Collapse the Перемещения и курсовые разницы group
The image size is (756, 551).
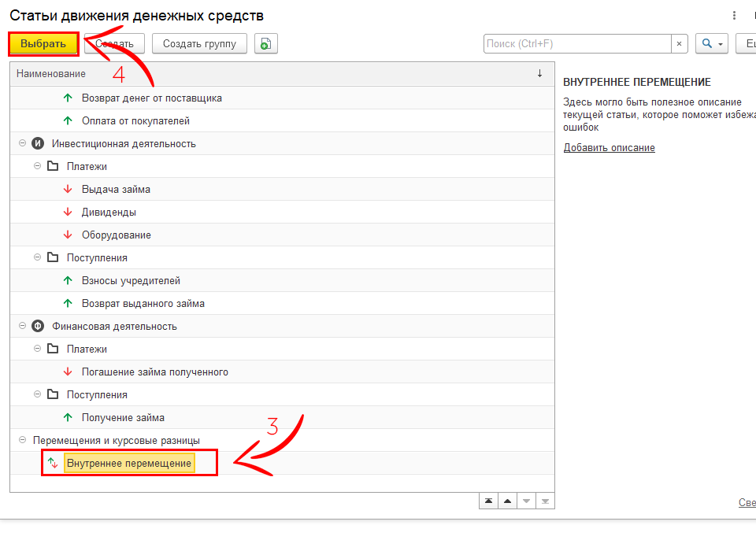[22, 441]
